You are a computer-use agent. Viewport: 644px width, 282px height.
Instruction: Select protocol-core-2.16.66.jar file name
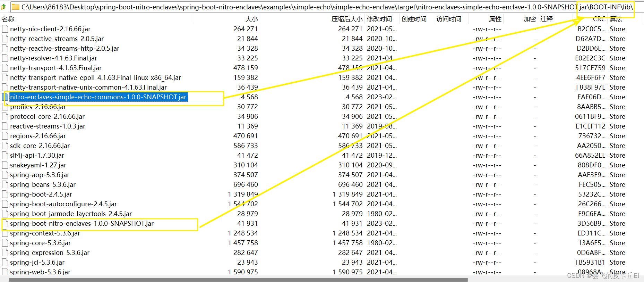tap(47, 116)
